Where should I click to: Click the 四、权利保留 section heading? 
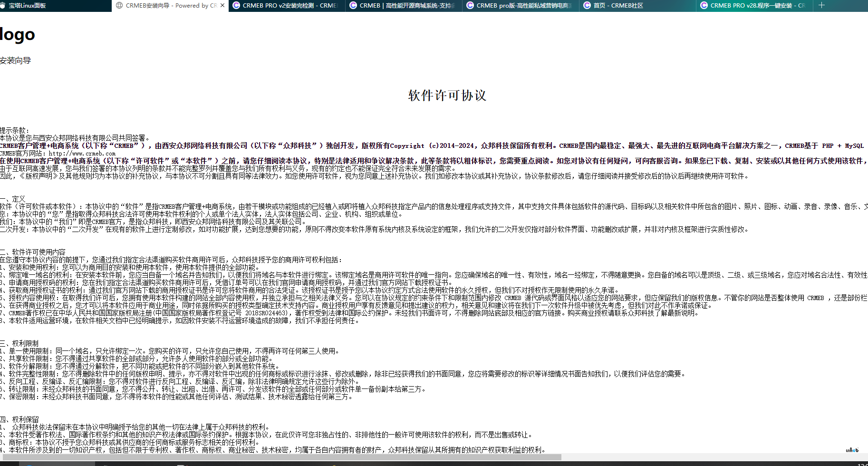pyautogui.click(x=19, y=419)
